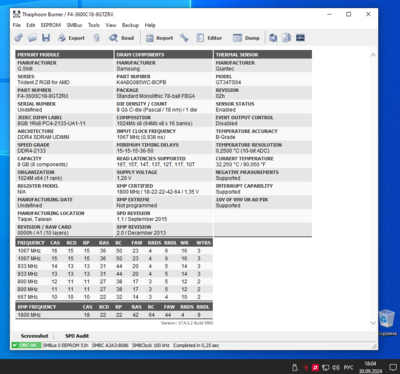Open the SMBus menu
Image resolution: width=400 pixels, height=374 pixels.
pos(74,25)
